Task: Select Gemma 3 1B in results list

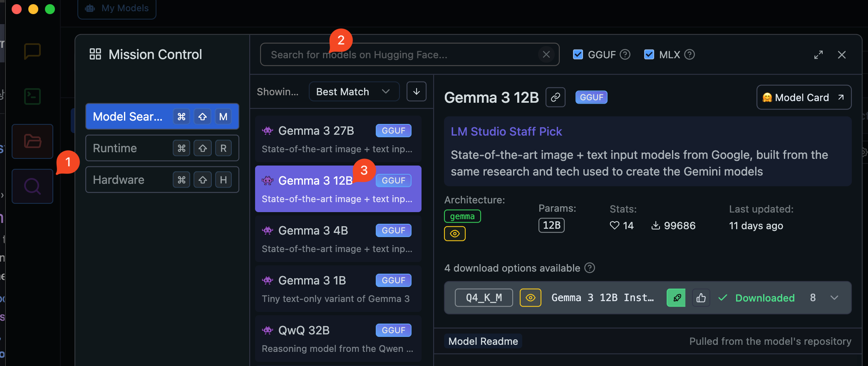Action: (x=338, y=289)
